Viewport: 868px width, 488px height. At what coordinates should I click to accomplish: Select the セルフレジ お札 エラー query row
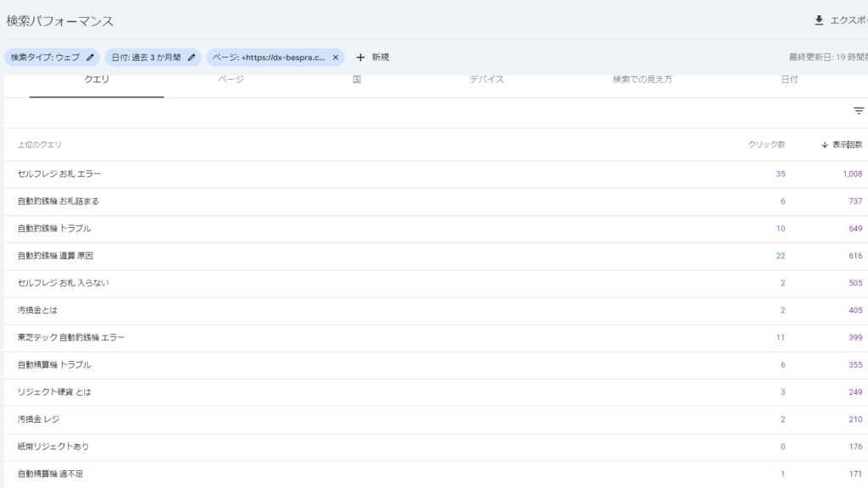[59, 175]
